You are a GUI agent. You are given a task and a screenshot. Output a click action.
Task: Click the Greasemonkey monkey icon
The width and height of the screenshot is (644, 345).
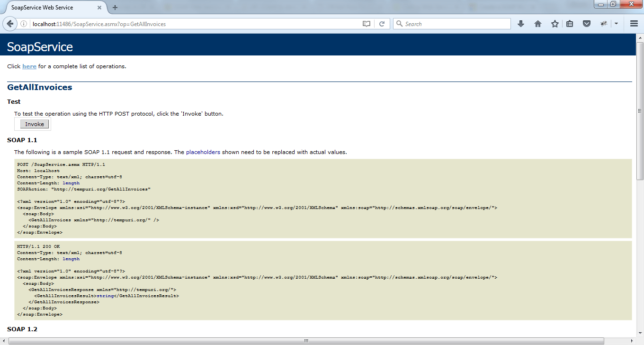604,24
